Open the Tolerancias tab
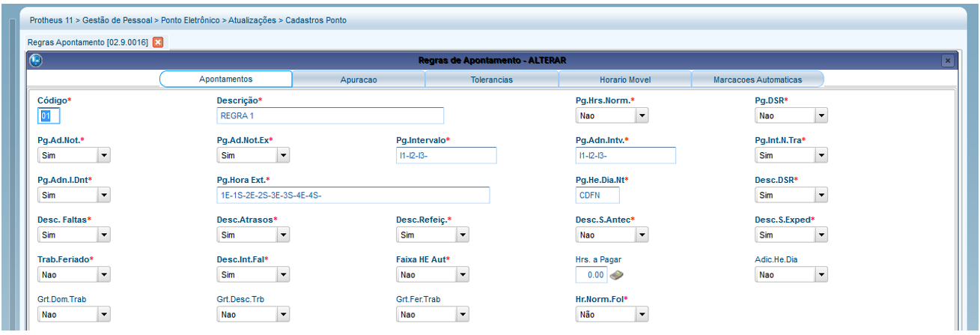This screenshot has width=980, height=335. (x=491, y=79)
